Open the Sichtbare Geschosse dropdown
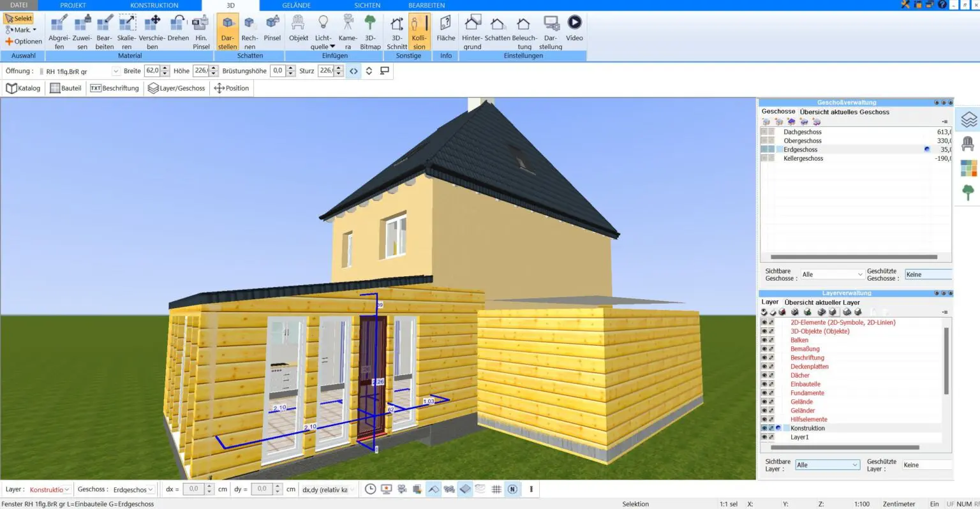The height and width of the screenshot is (509, 980). click(x=833, y=274)
